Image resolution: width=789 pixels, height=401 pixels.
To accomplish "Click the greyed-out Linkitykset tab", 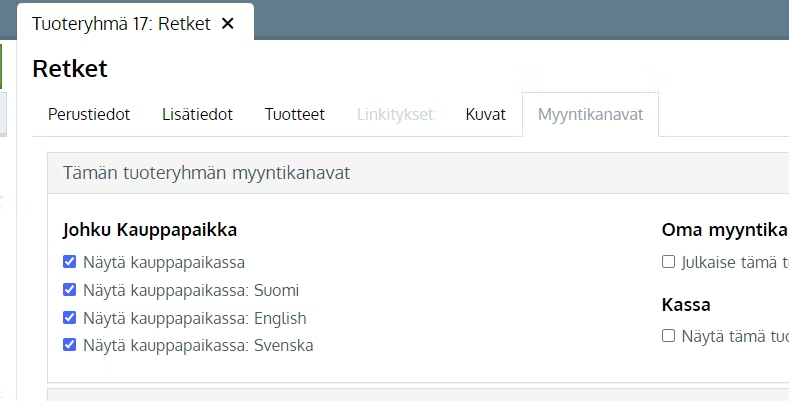I will pyautogui.click(x=396, y=114).
